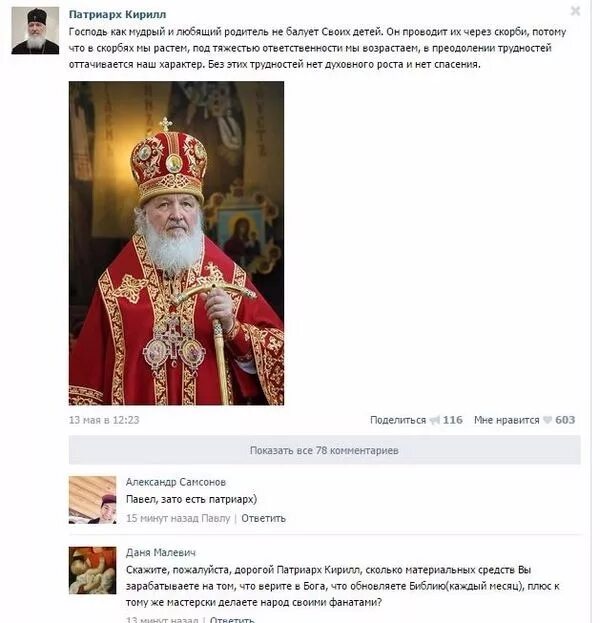Click Ответить under Малевич's comment

pos(232,619)
